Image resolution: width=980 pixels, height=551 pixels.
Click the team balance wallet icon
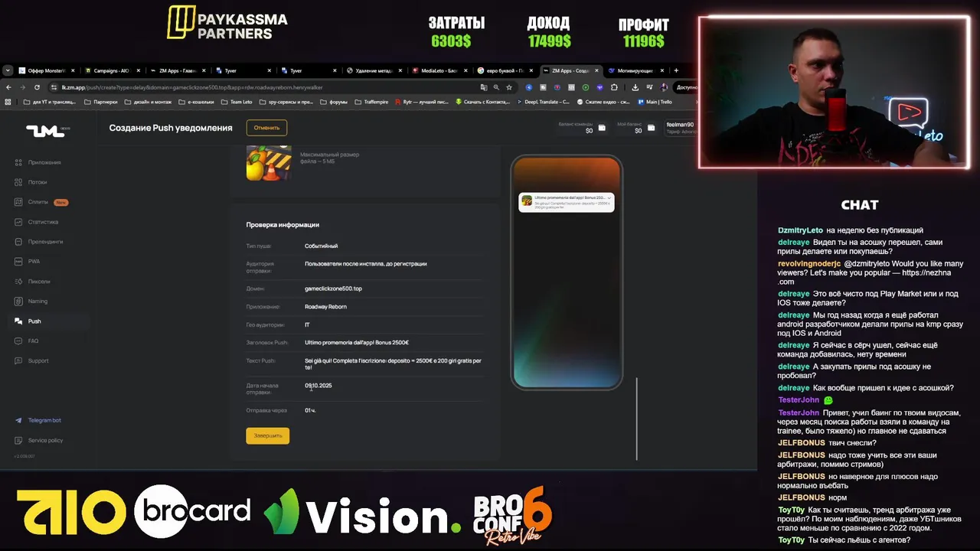[x=602, y=128]
